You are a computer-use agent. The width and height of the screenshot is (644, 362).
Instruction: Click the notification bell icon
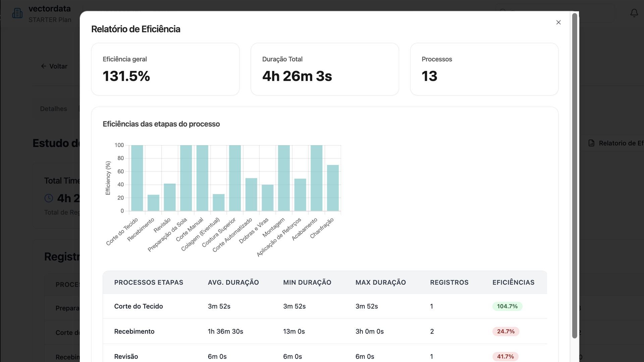point(634,13)
